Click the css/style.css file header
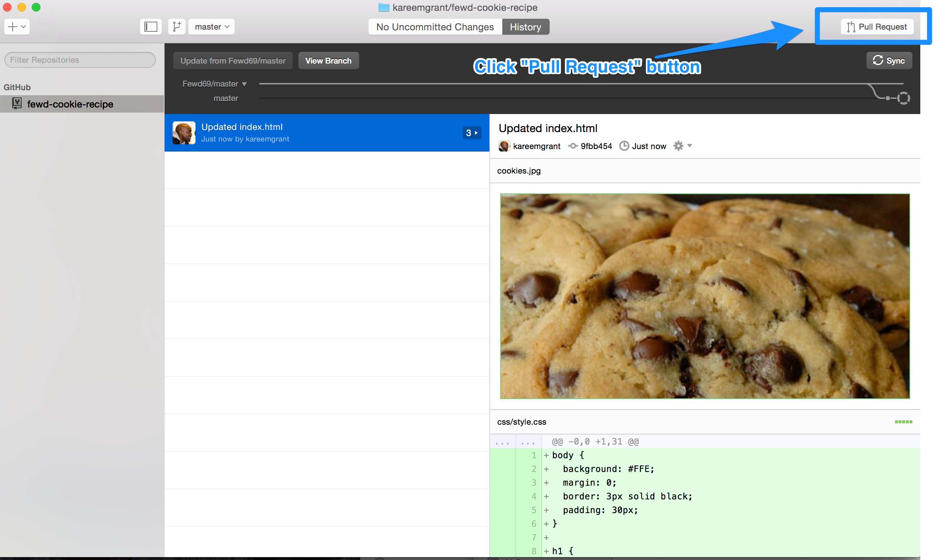This screenshot has height=560, width=947. tap(521, 422)
